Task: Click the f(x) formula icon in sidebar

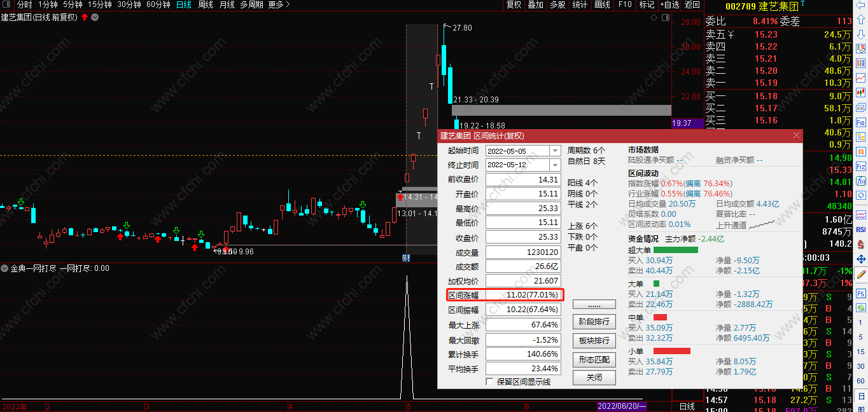Action: click(x=861, y=182)
